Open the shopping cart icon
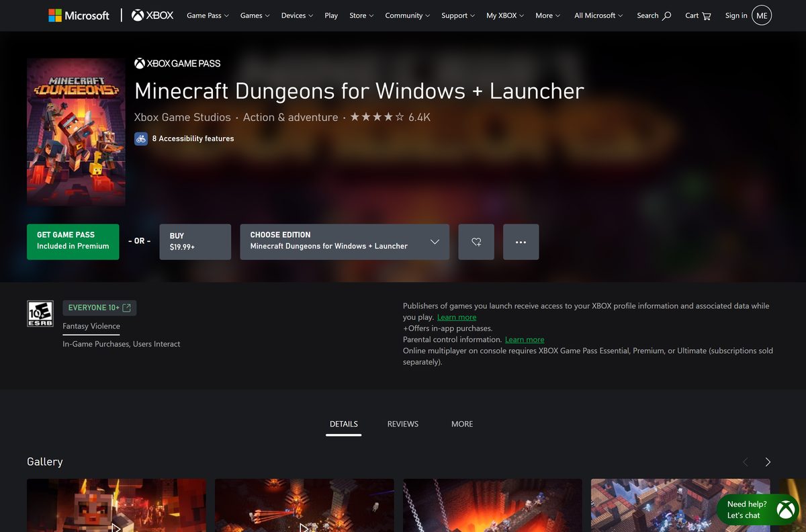This screenshot has height=532, width=806. (707, 15)
